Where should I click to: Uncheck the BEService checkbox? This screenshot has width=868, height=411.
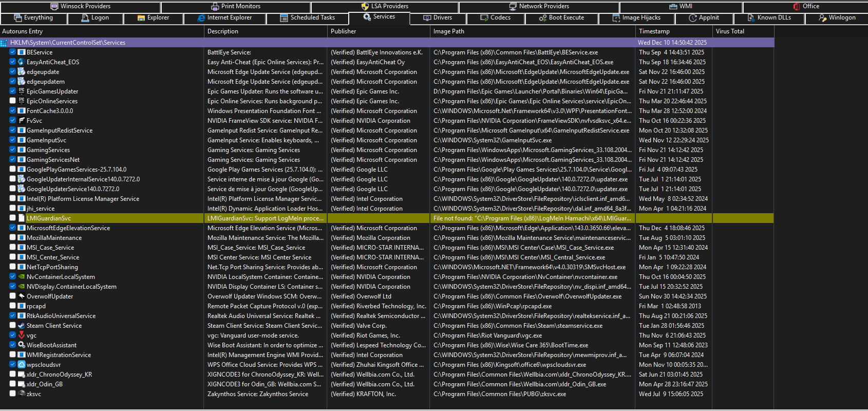[12, 52]
